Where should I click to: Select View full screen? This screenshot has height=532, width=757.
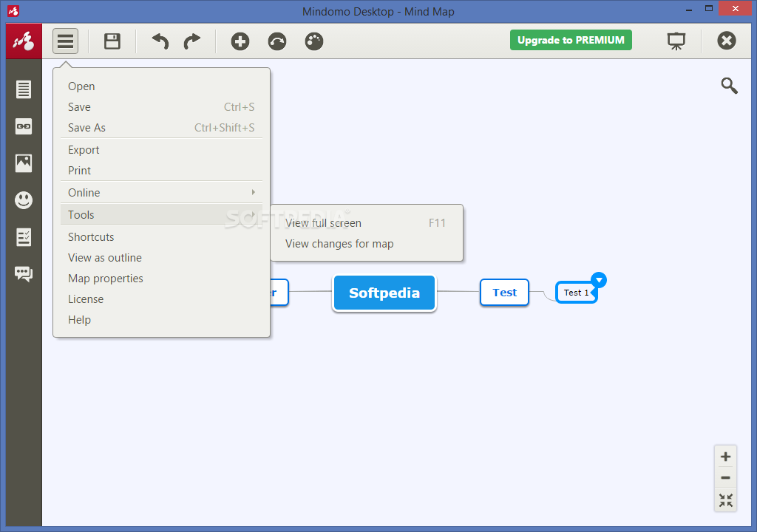coord(367,223)
